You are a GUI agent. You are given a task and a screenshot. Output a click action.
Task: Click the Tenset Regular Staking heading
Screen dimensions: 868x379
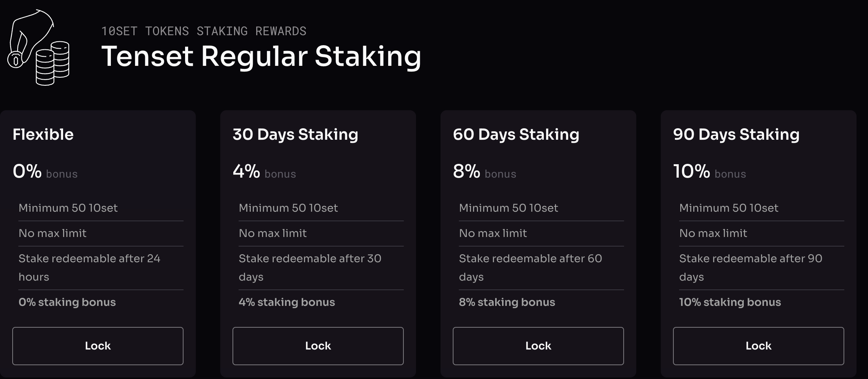point(261,57)
